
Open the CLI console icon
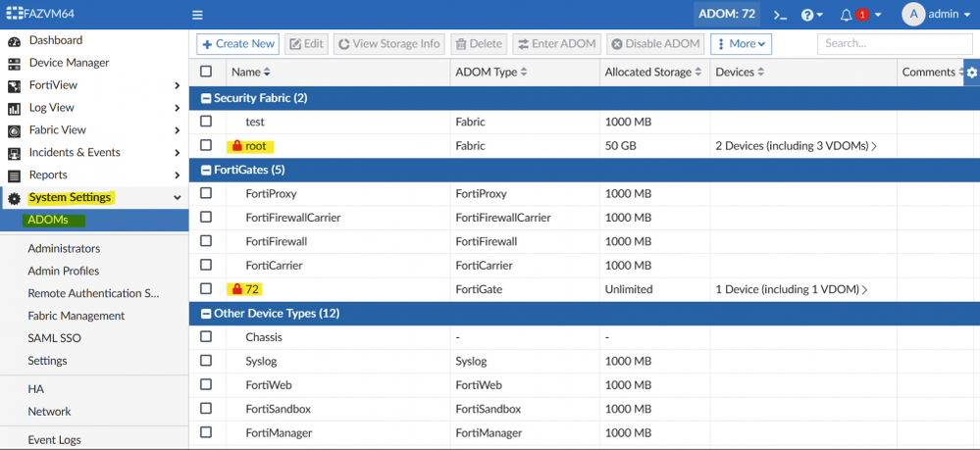coord(780,15)
